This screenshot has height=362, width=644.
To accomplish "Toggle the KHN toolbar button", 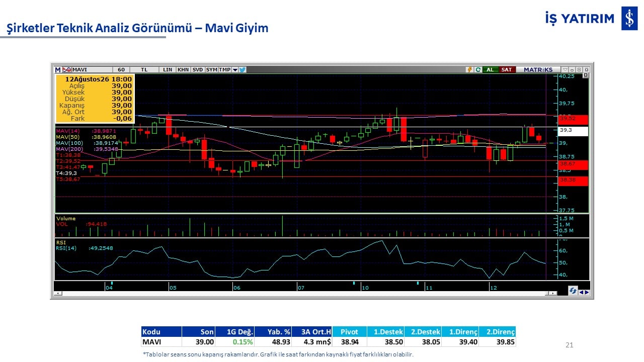I will [183, 70].
